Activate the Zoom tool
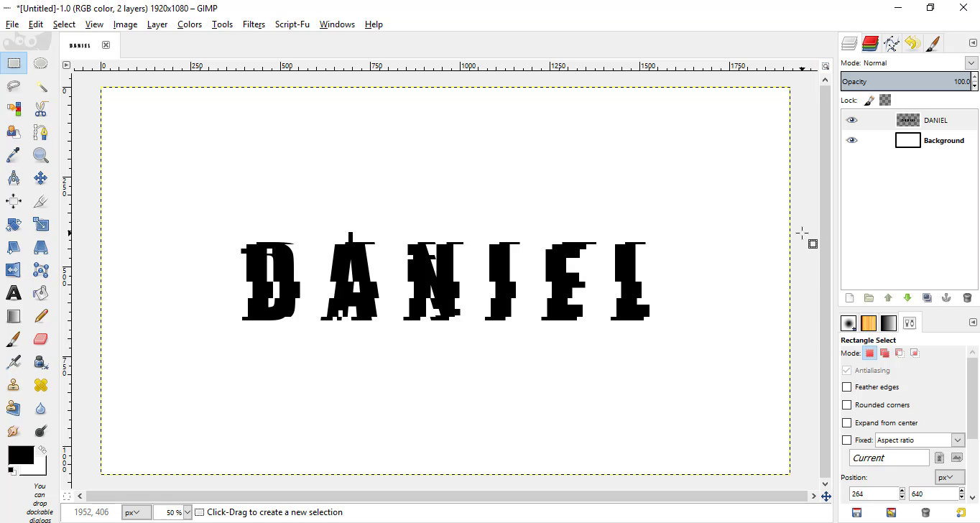This screenshot has width=980, height=523. click(x=41, y=154)
